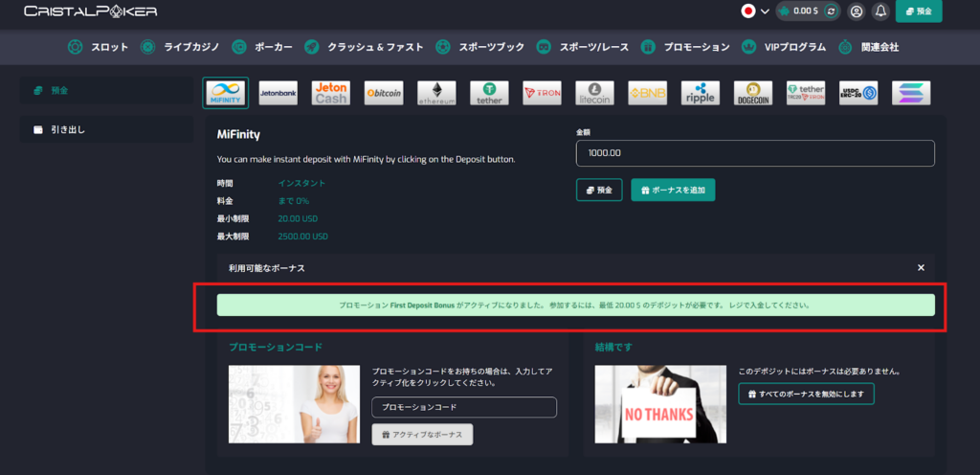Switch to the 引き出し sidebar tab
The width and height of the screenshot is (980, 475).
pyautogui.click(x=106, y=129)
